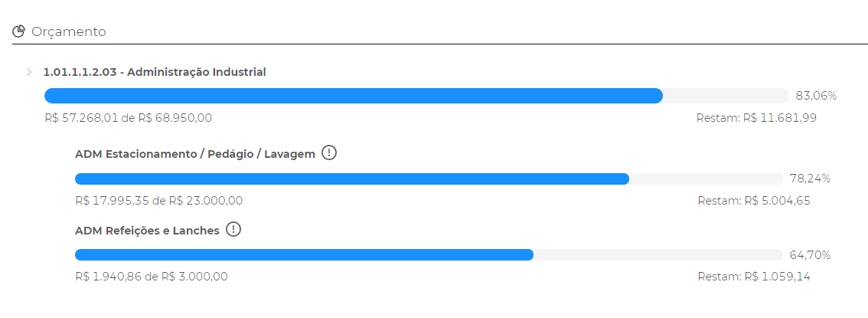Click info icon beside ADM Refeições e Lanches
Viewport: 868px width, 318px height.
click(233, 229)
